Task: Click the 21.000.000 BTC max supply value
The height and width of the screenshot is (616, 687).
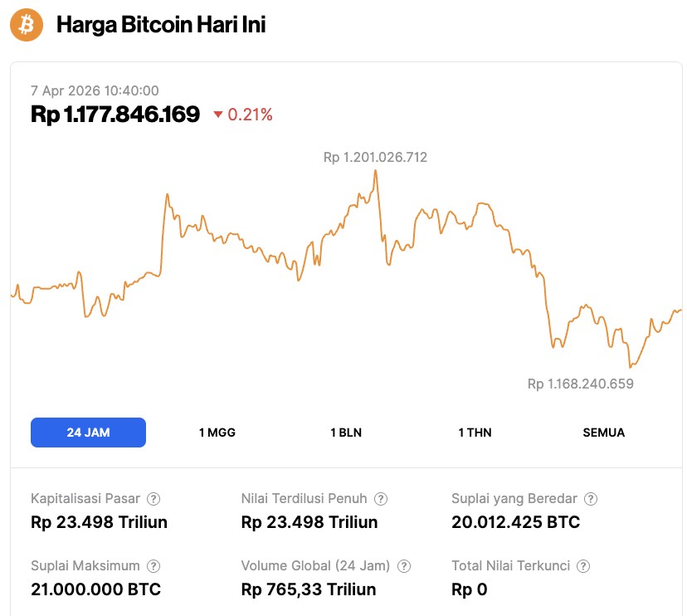Action: [x=95, y=589]
